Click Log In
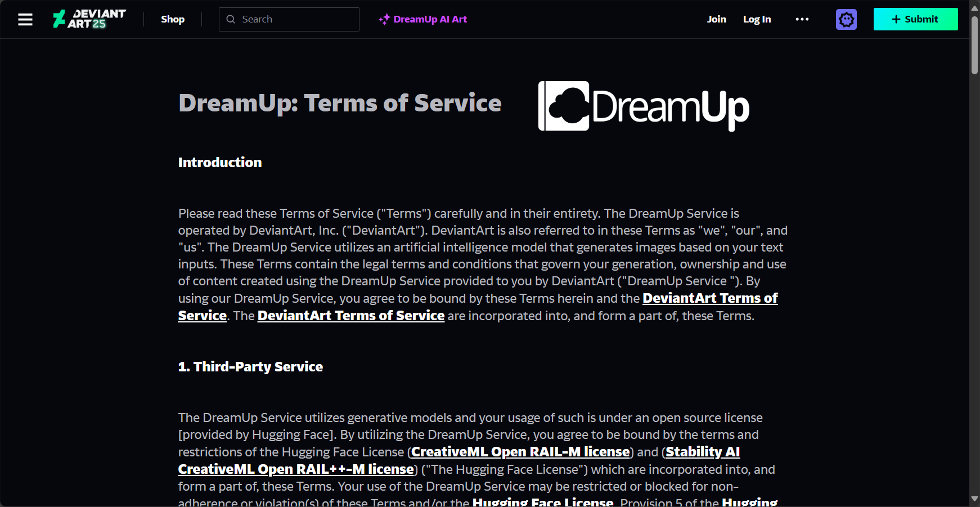 [x=757, y=19]
